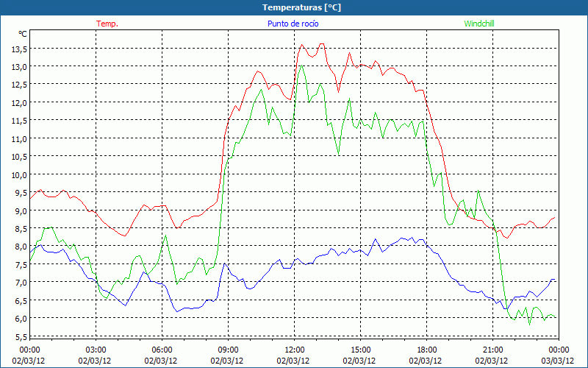Click the 8,5 y-axis value
The height and width of the screenshot is (368, 588).
[x=20, y=229]
